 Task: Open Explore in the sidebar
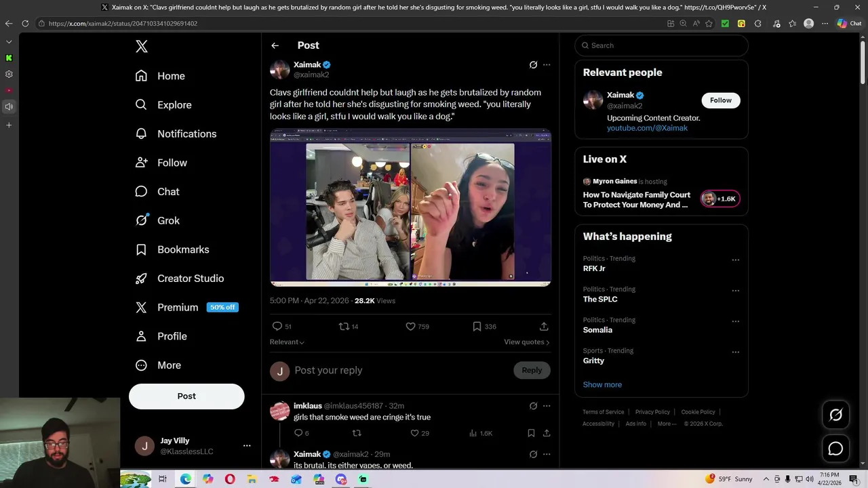point(163,105)
